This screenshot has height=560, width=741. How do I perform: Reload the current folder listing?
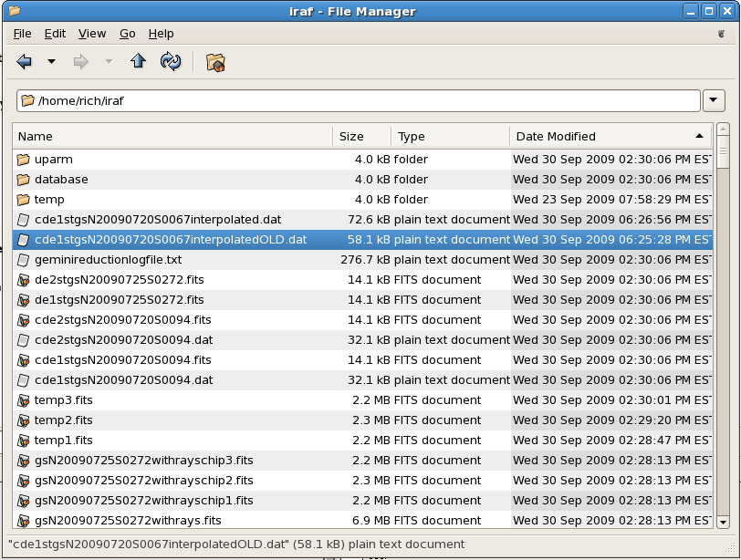point(170,62)
